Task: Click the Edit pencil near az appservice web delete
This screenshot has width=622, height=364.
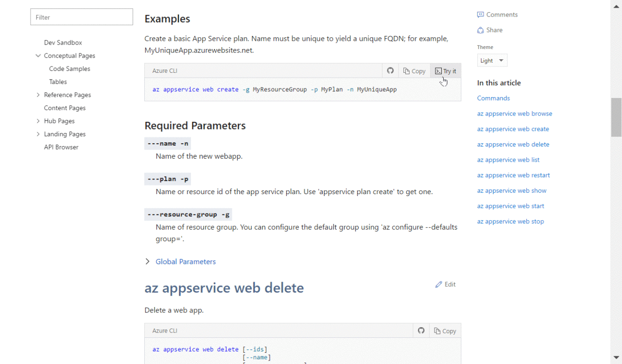Action: [446, 284]
